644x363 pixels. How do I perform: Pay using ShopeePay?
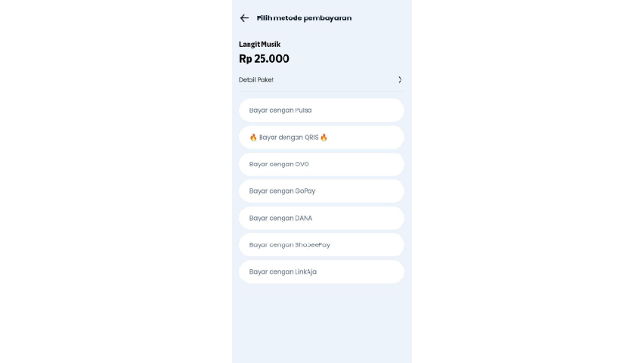tap(321, 245)
